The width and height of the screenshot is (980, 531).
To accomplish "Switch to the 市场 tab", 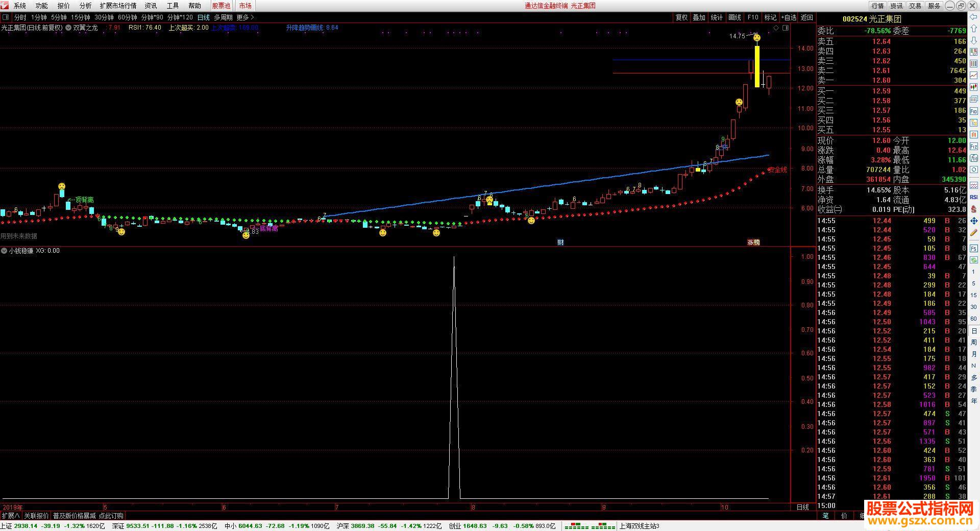I will [245, 6].
